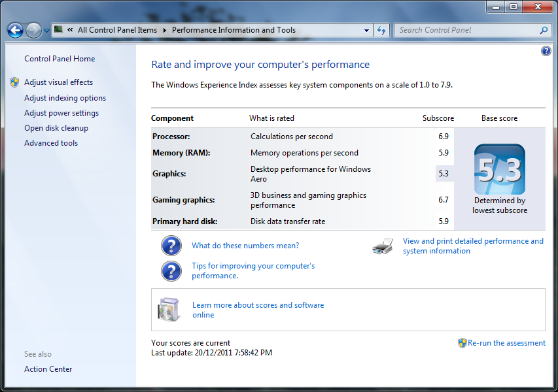Open 'View and print detailed performance' link
The image size is (558, 392).
(473, 246)
